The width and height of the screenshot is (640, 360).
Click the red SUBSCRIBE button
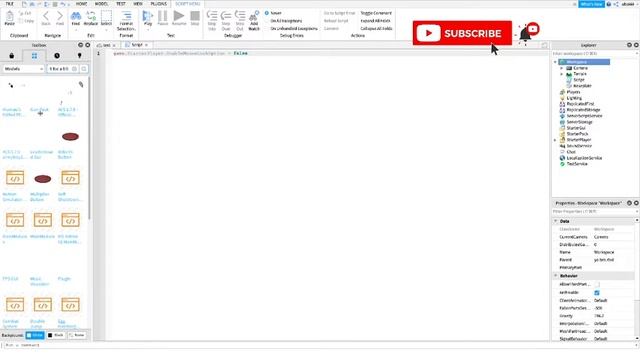(462, 33)
